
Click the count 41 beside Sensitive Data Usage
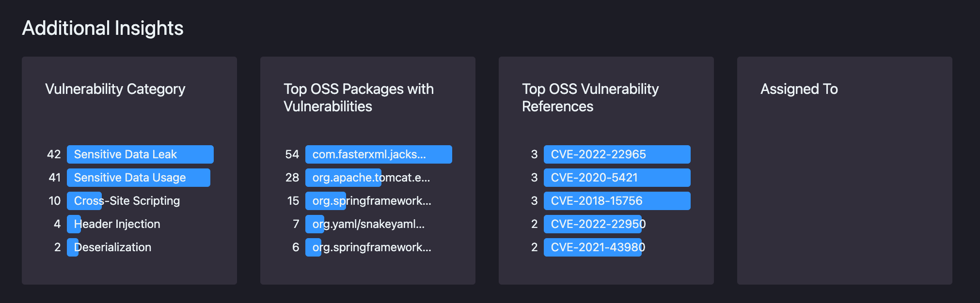(x=54, y=178)
